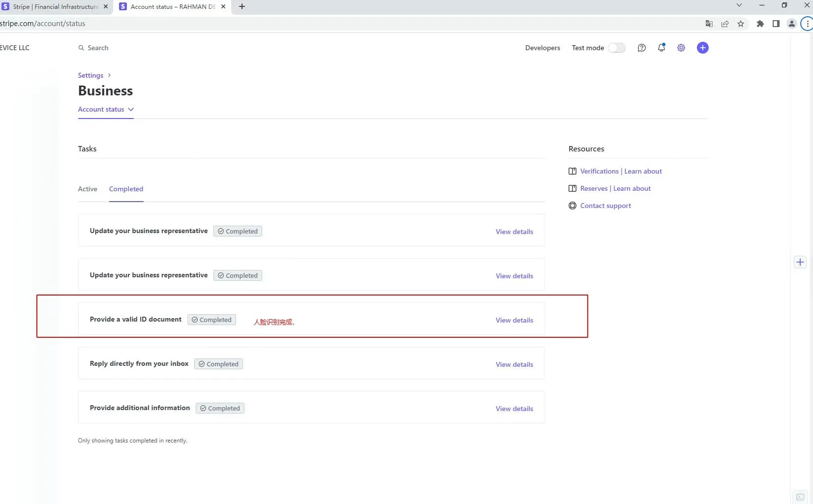Screen dimensions: 813x504
Task: Open the settings gear icon
Action: 681,48
